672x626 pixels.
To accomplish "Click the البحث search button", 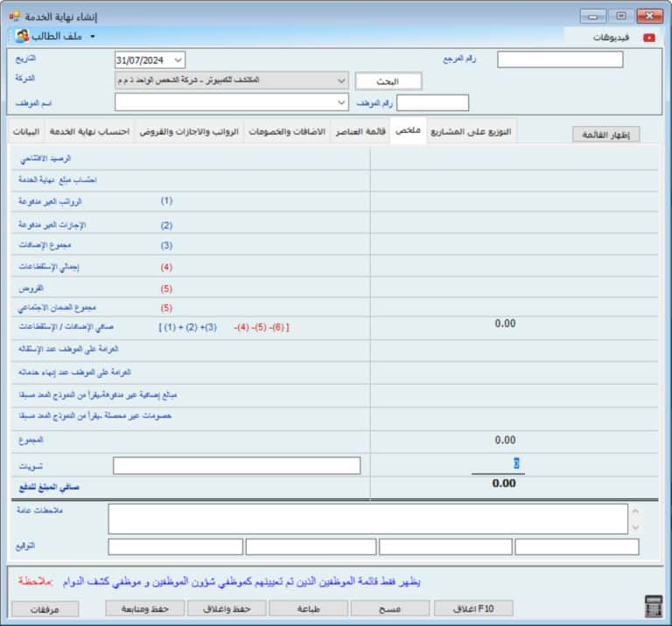I will [x=388, y=81].
